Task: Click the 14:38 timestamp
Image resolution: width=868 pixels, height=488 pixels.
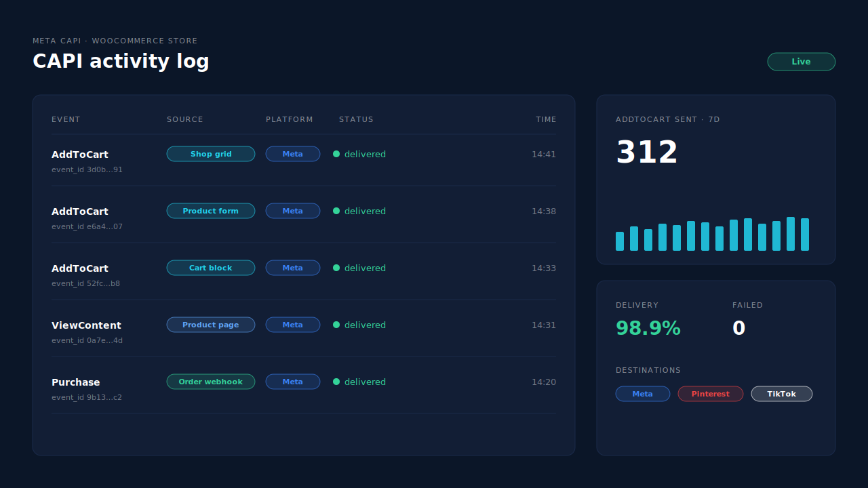Action: [544, 211]
